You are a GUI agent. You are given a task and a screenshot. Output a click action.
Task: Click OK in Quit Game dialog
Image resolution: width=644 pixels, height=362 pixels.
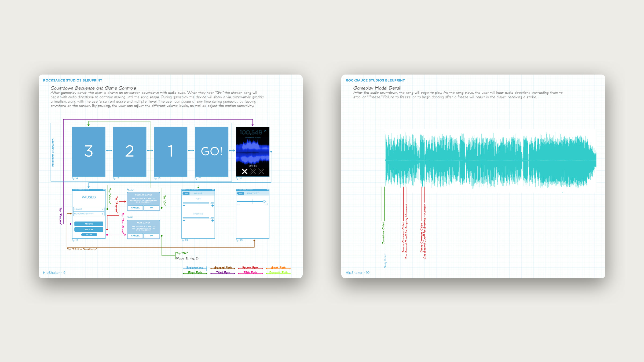tap(152, 236)
